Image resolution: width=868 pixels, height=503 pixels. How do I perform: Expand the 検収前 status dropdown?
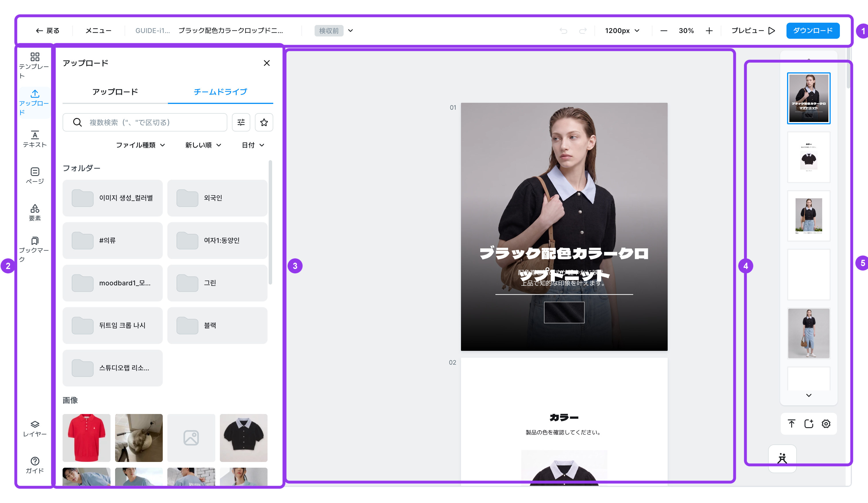334,31
